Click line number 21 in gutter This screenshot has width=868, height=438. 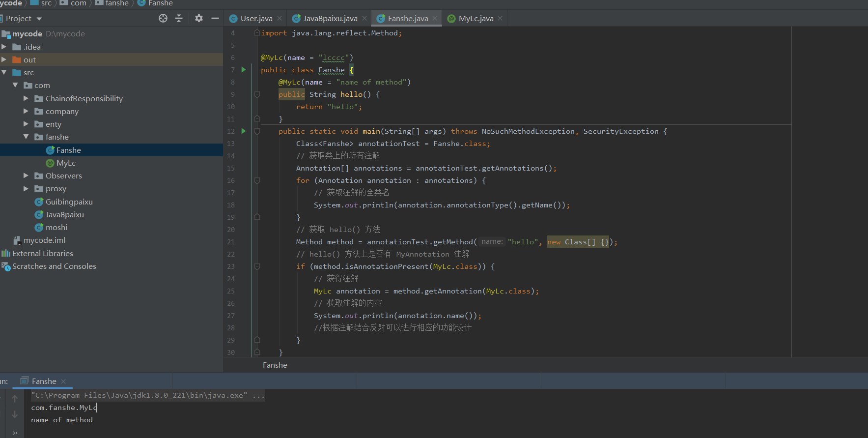(x=231, y=242)
